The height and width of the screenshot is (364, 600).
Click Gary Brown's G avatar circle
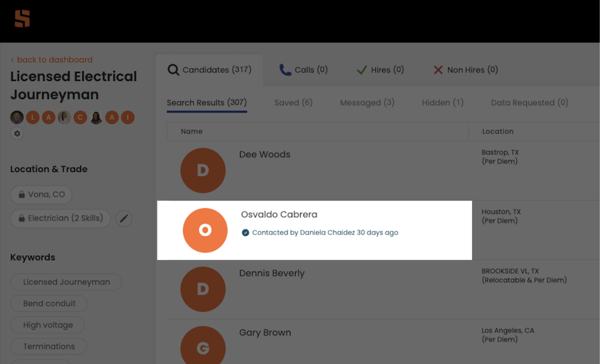pyautogui.click(x=203, y=347)
